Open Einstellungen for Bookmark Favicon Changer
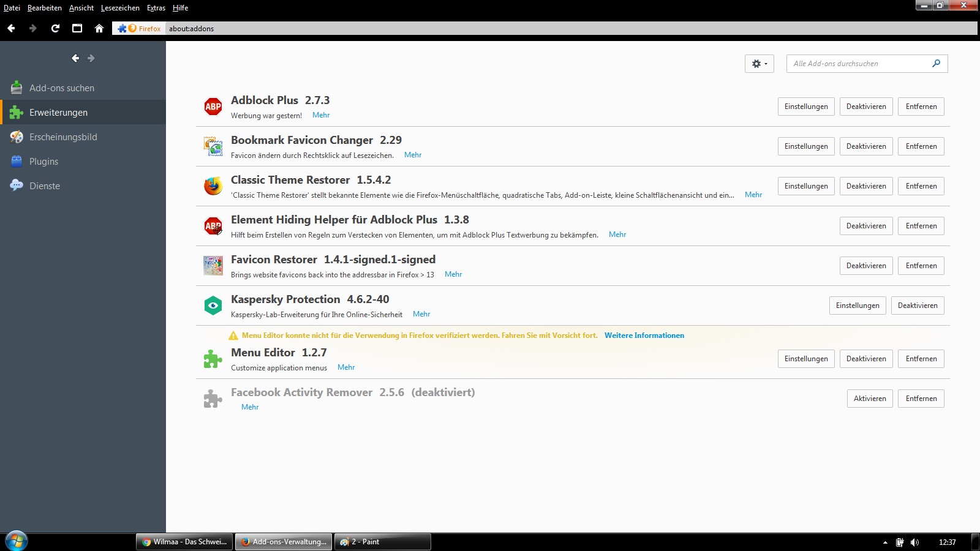This screenshot has width=980, height=551. coord(806,146)
